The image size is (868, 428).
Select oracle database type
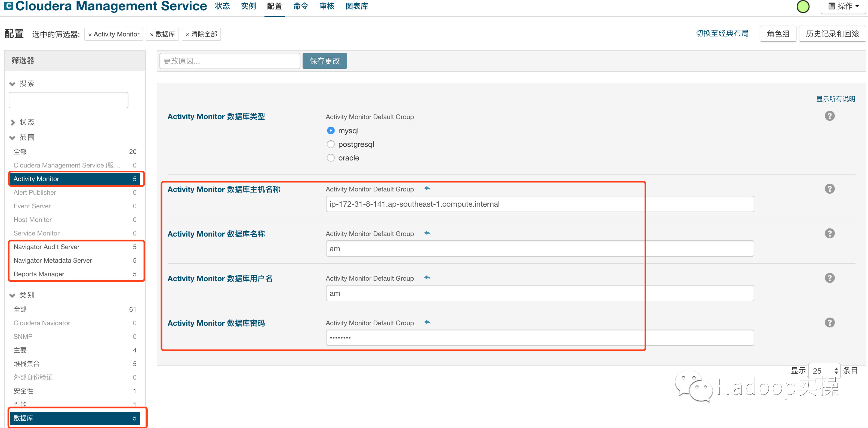(x=331, y=158)
